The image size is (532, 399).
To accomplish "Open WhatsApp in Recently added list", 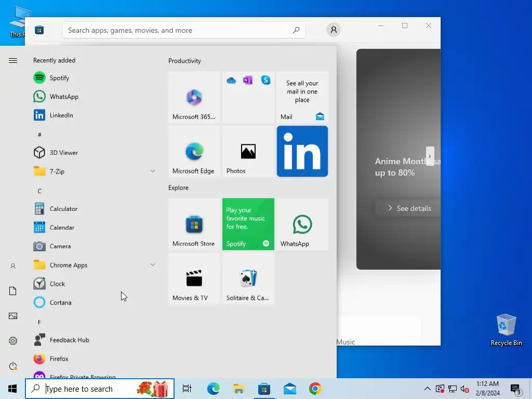I will point(95,96).
